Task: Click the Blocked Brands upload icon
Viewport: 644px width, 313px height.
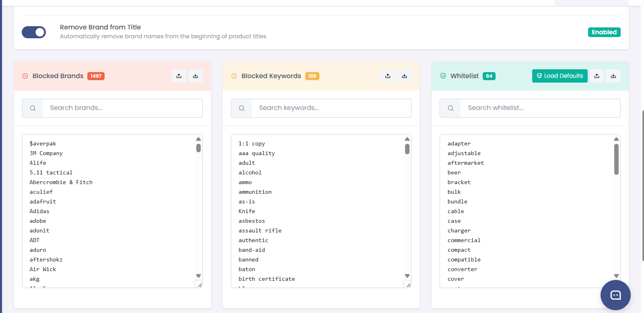Action: [179, 76]
